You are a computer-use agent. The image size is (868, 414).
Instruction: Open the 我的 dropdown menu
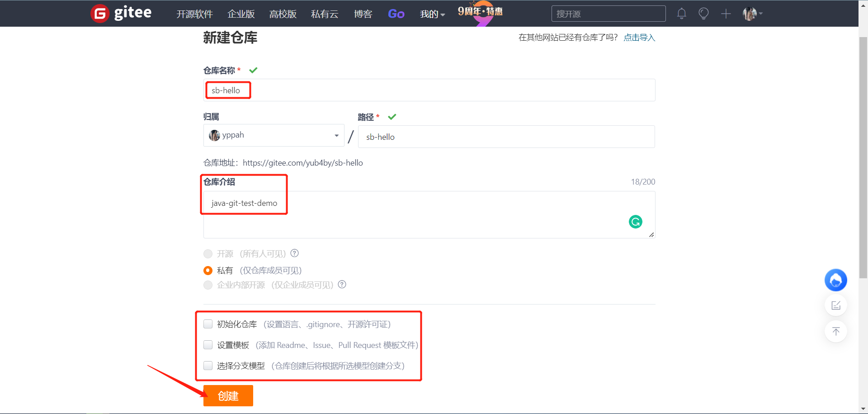432,14
